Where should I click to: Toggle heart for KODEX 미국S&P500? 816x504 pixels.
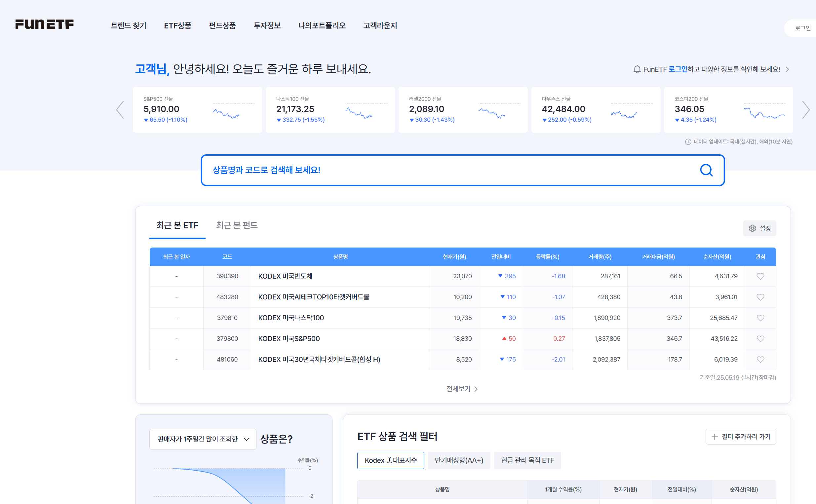point(760,339)
